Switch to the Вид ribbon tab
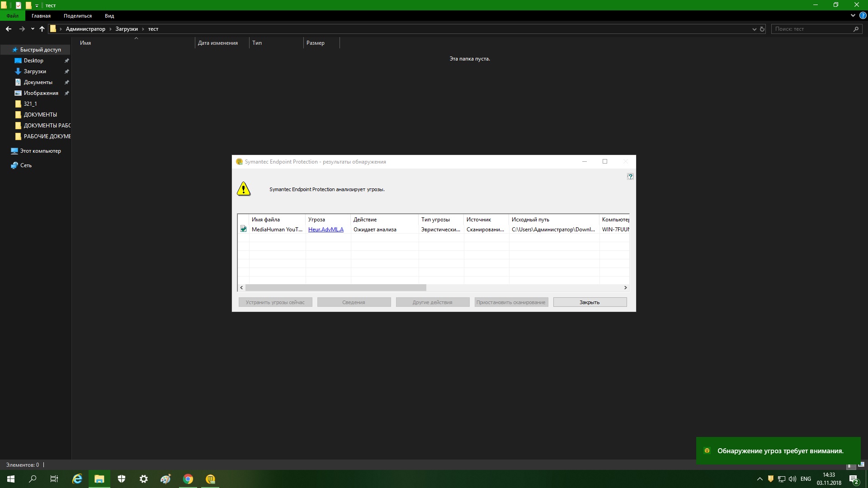 click(109, 16)
